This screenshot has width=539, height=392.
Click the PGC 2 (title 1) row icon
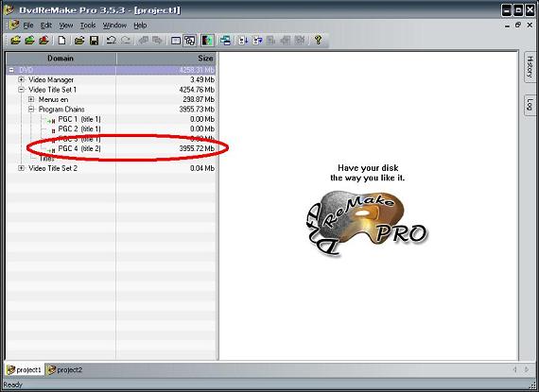[x=53, y=130]
